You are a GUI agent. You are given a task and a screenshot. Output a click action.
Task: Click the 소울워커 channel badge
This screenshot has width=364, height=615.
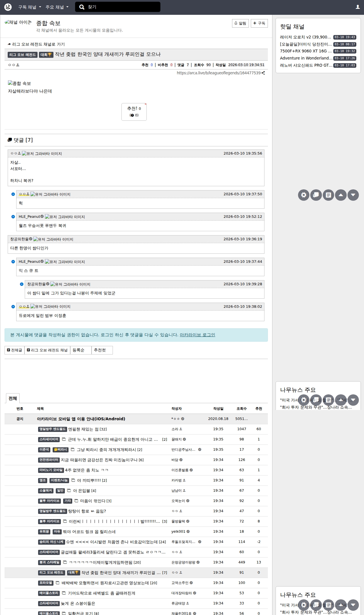tap(46, 491)
